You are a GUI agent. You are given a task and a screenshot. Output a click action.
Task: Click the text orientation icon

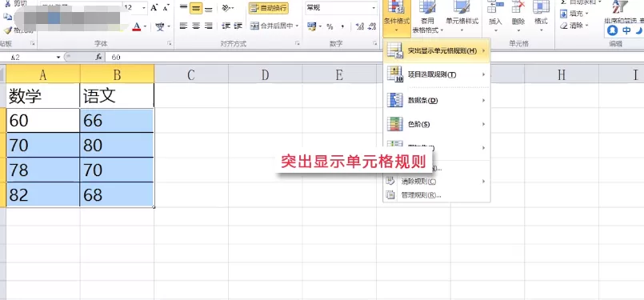point(226,8)
